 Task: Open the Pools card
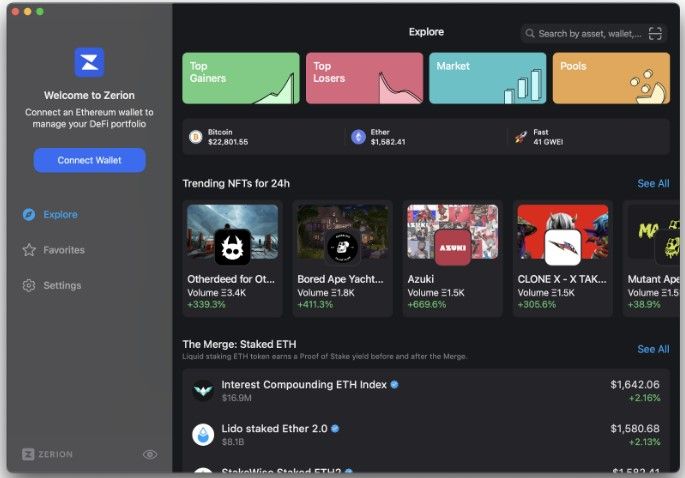[611, 78]
